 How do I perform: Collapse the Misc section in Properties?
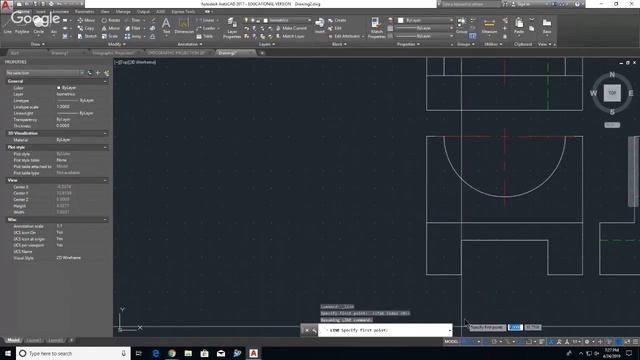pos(105,220)
